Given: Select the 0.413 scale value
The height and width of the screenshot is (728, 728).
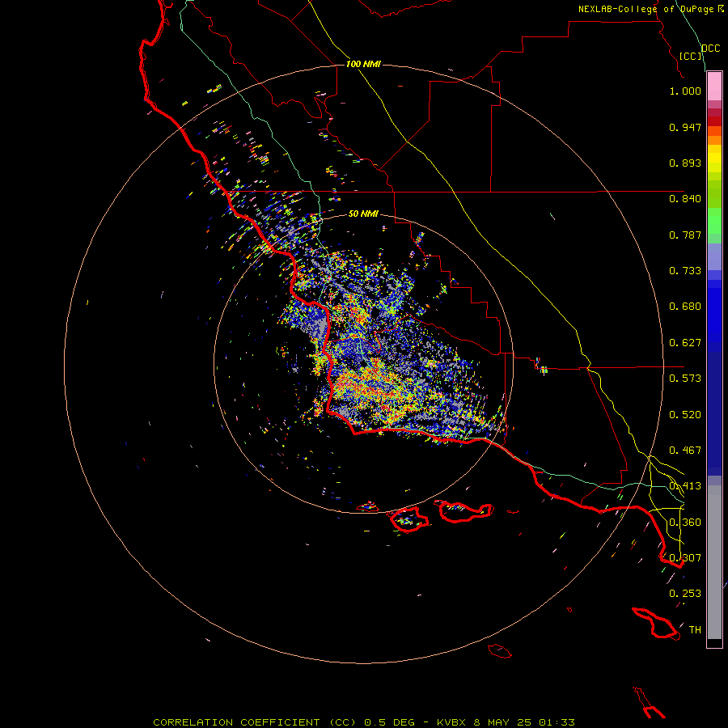Looking at the screenshot, I should tap(685, 486).
